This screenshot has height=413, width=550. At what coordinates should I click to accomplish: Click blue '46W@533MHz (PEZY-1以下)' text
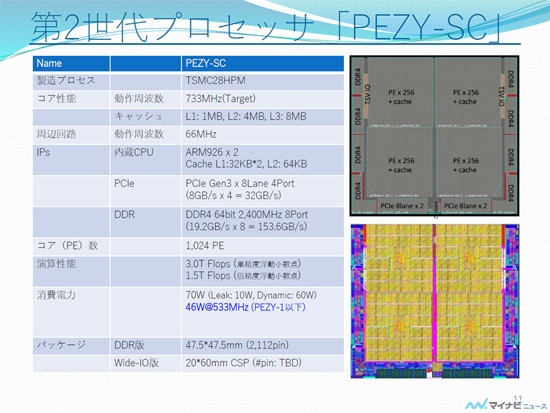[245, 307]
